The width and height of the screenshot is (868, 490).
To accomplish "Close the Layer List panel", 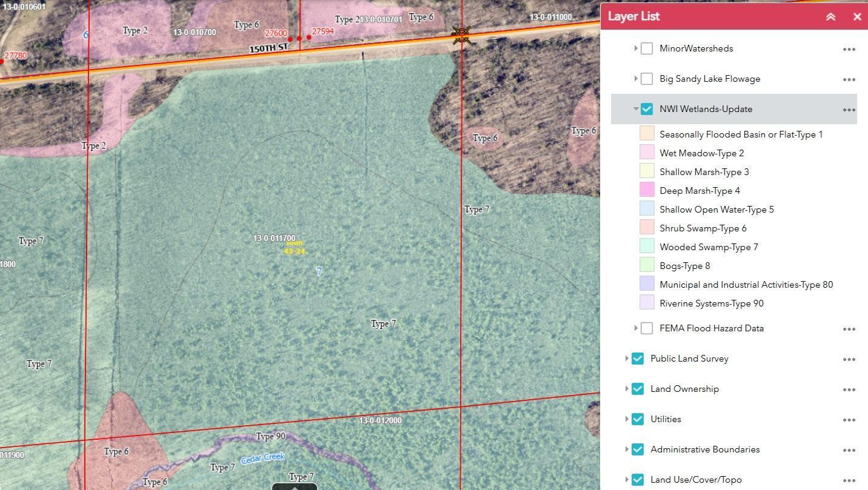I will pos(857,17).
